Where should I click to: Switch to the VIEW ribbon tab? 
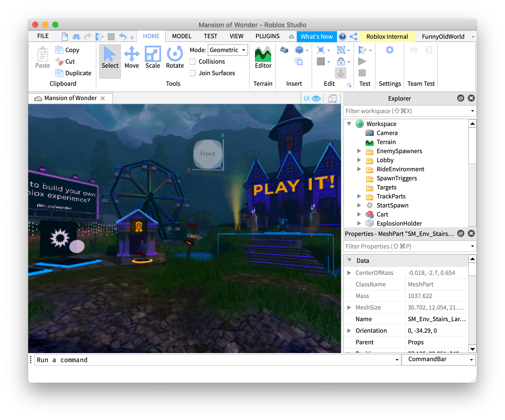pos(236,36)
